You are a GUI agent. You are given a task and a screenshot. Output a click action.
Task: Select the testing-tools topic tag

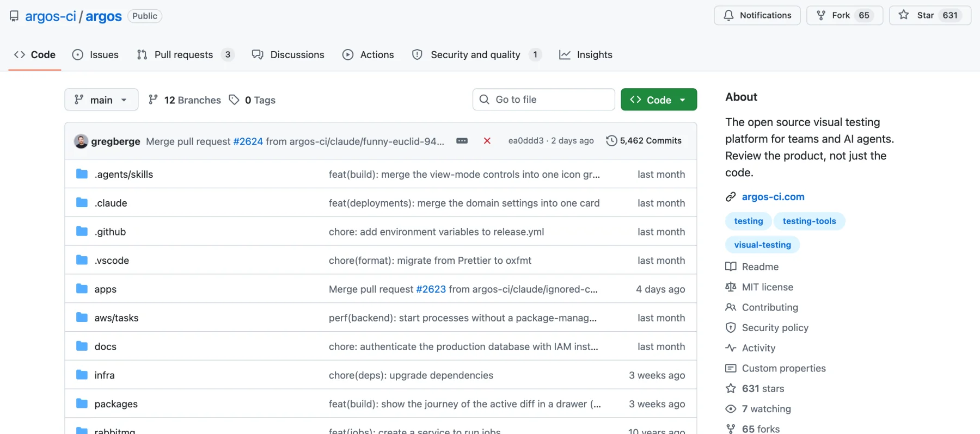click(x=809, y=221)
